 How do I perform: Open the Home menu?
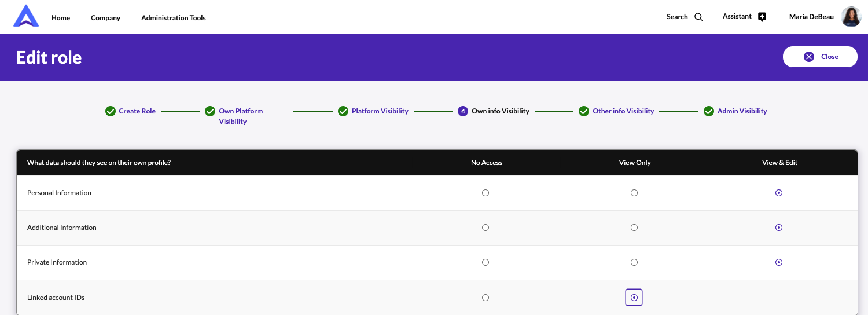(61, 18)
